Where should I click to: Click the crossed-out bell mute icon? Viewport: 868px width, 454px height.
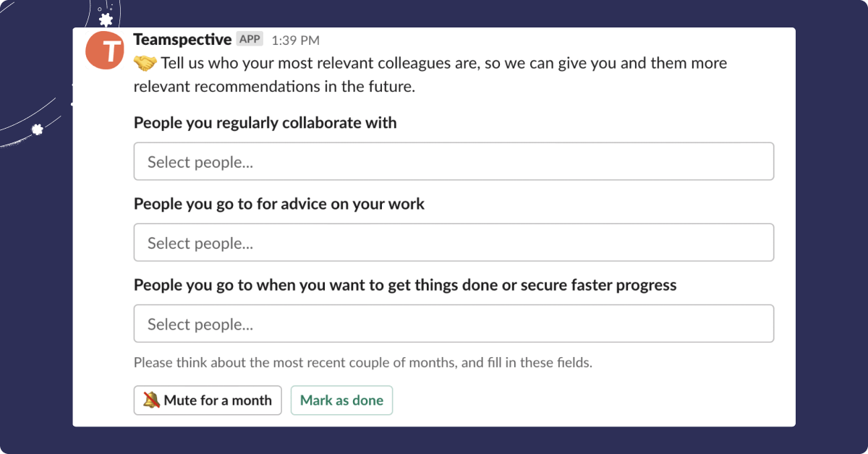151,400
